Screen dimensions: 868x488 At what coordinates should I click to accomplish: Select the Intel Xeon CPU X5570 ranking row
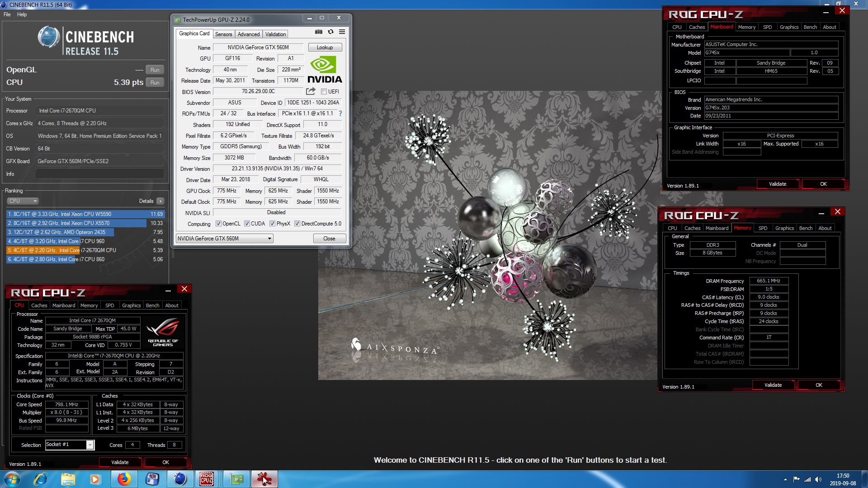point(85,223)
